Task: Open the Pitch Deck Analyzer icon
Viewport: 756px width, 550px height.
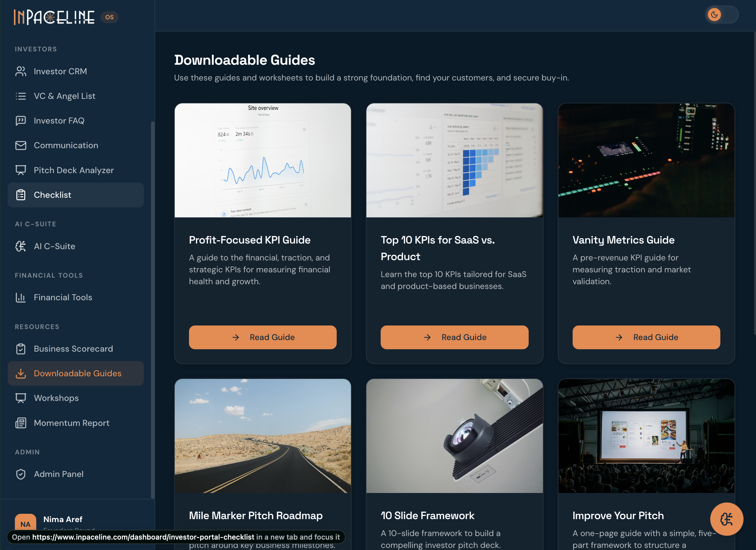Action: pyautogui.click(x=21, y=170)
